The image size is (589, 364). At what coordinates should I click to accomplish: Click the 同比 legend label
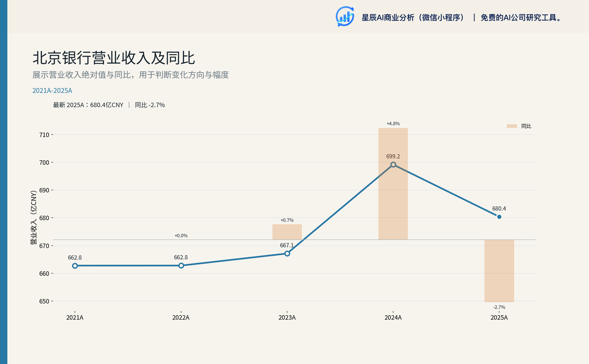pyautogui.click(x=526, y=126)
